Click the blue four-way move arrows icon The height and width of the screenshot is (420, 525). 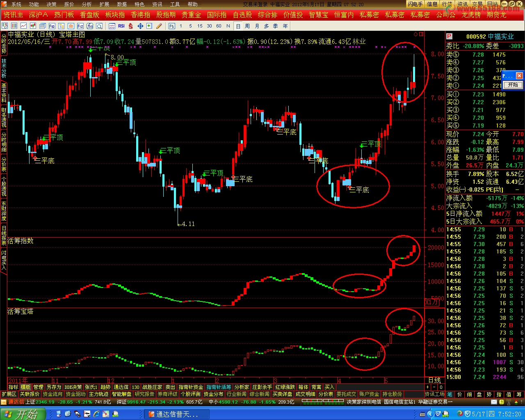pos(140,26)
